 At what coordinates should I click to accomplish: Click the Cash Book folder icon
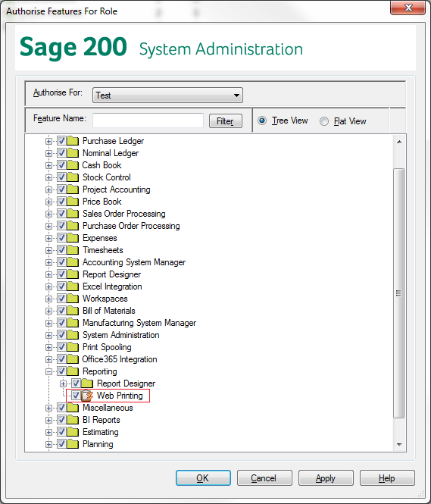73,165
